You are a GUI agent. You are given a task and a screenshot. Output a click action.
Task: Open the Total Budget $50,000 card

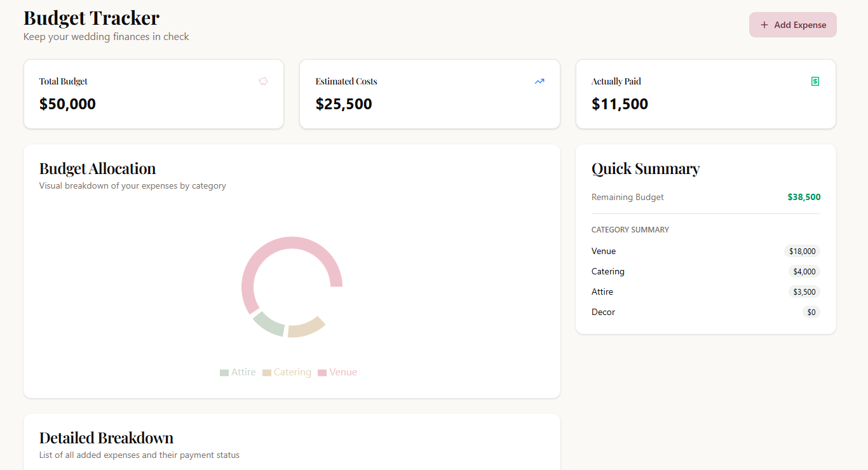[154, 94]
